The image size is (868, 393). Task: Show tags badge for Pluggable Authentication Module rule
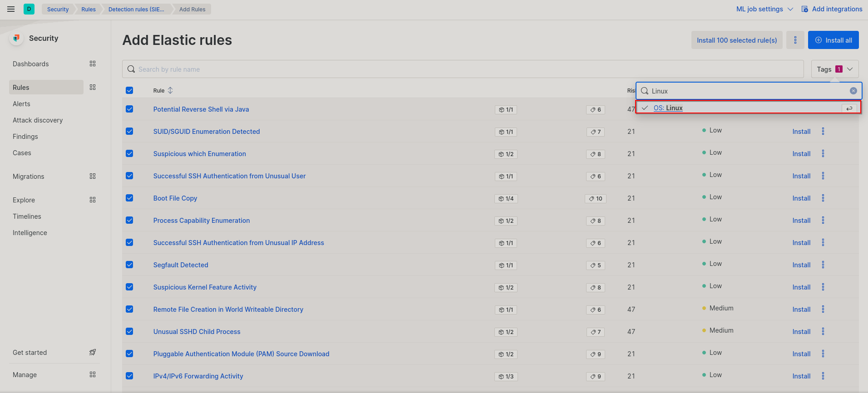(x=596, y=354)
